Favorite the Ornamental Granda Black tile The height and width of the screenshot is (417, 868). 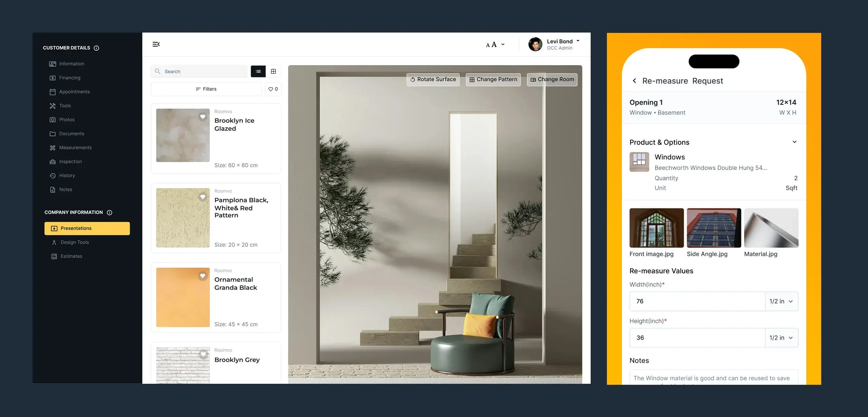[203, 276]
